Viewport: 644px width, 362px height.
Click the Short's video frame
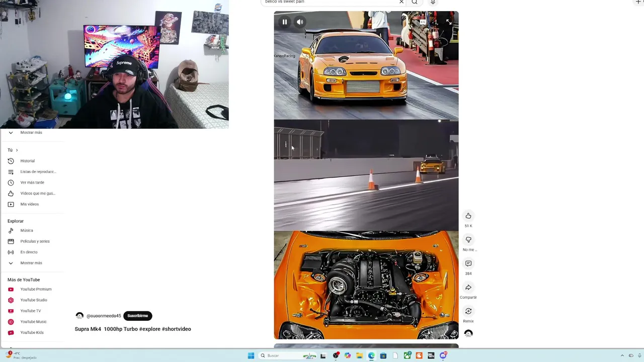tap(366, 175)
